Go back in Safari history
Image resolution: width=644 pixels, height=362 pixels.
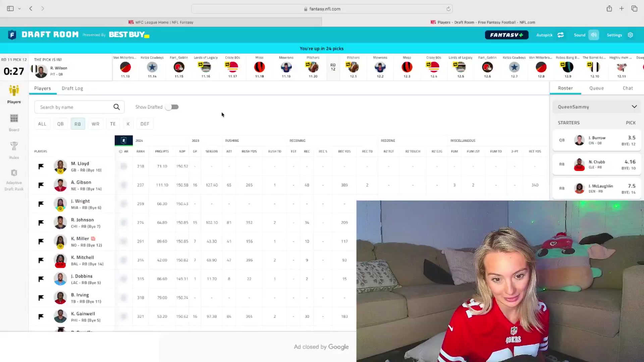31,9
